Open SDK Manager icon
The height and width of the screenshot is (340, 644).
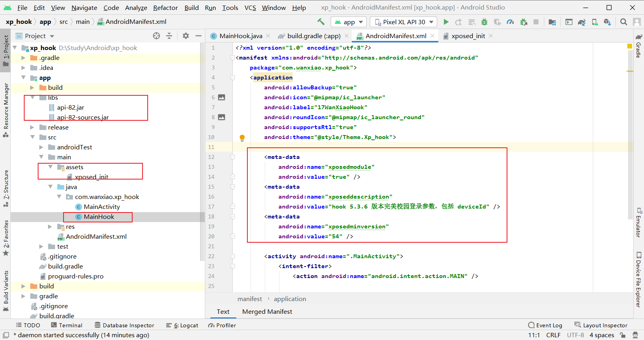pyautogui.click(x=607, y=22)
